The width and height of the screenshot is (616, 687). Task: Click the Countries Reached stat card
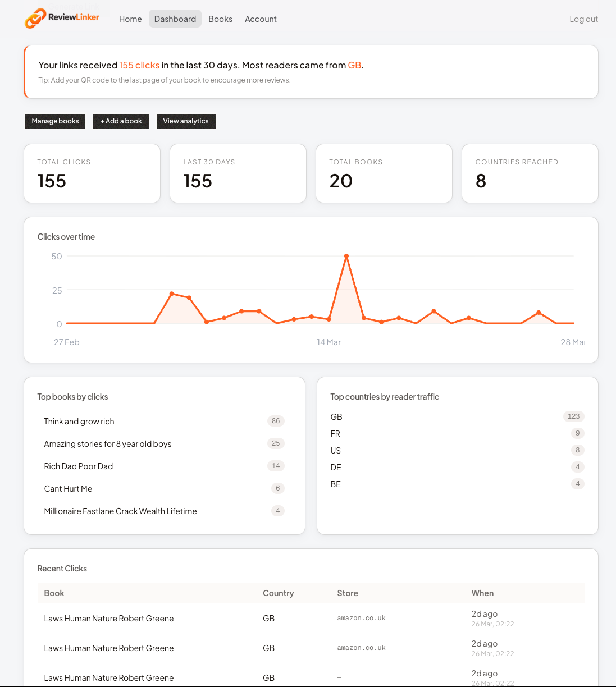click(x=530, y=173)
